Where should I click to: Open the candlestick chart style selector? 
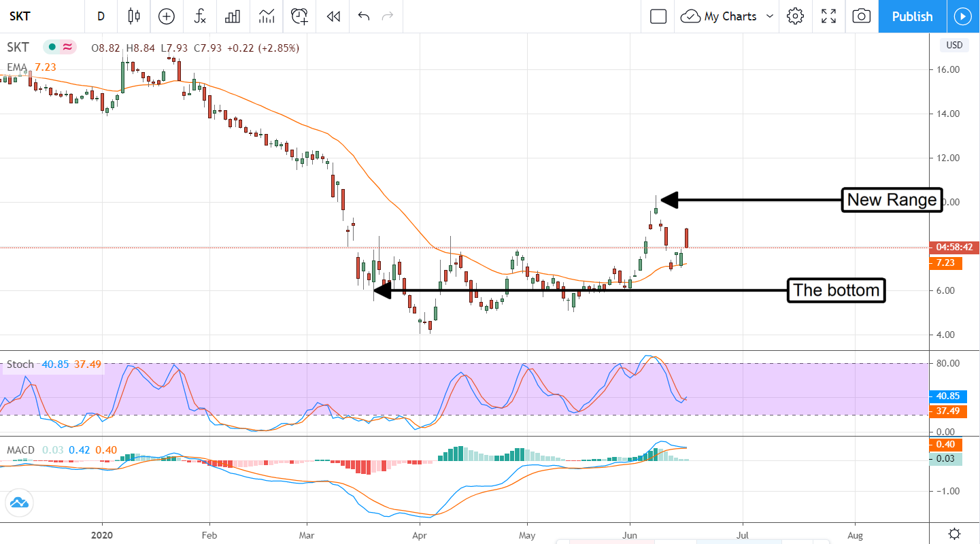click(134, 16)
